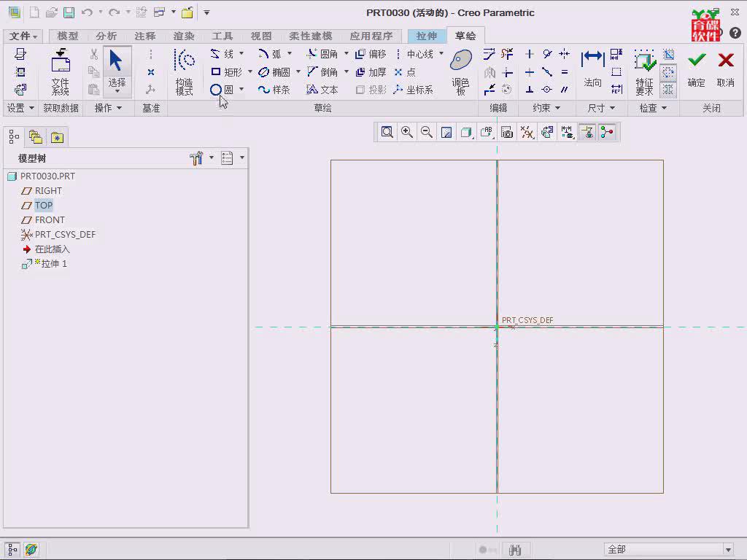Image resolution: width=747 pixels, height=560 pixels.
Task: Expand the 操作 group dropdown
Action: [108, 108]
